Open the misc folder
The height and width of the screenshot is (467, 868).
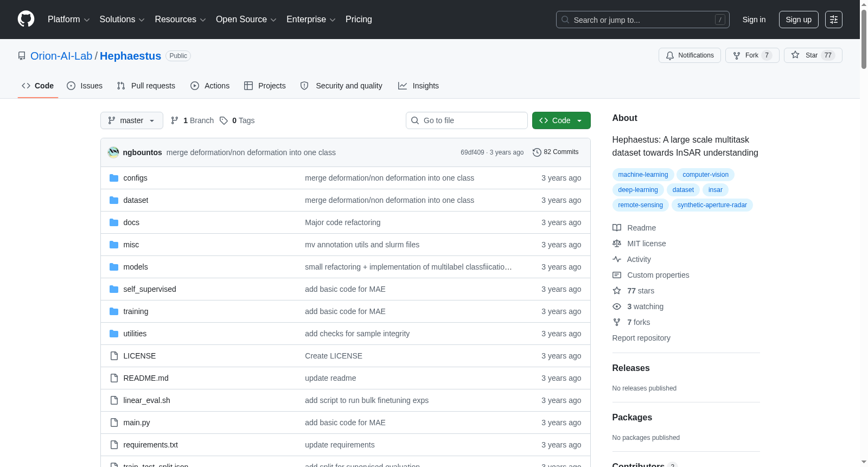coord(131,245)
